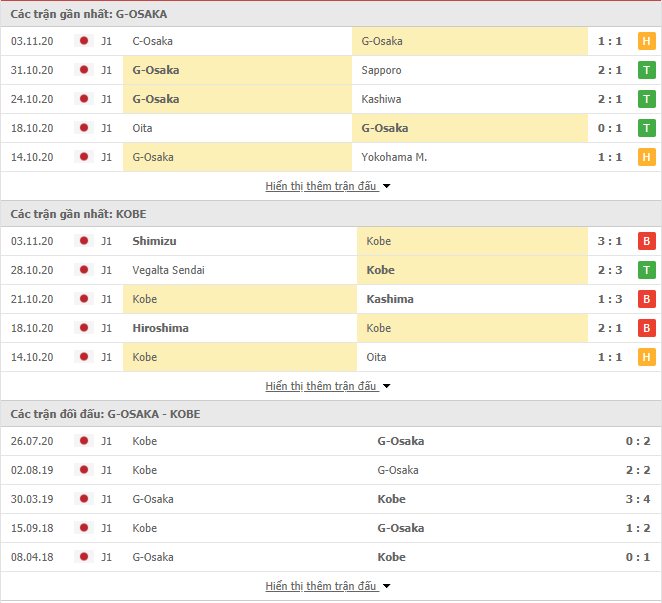The image size is (662, 603).
Task: Expand more Kobe recent matches
Action: tap(328, 386)
